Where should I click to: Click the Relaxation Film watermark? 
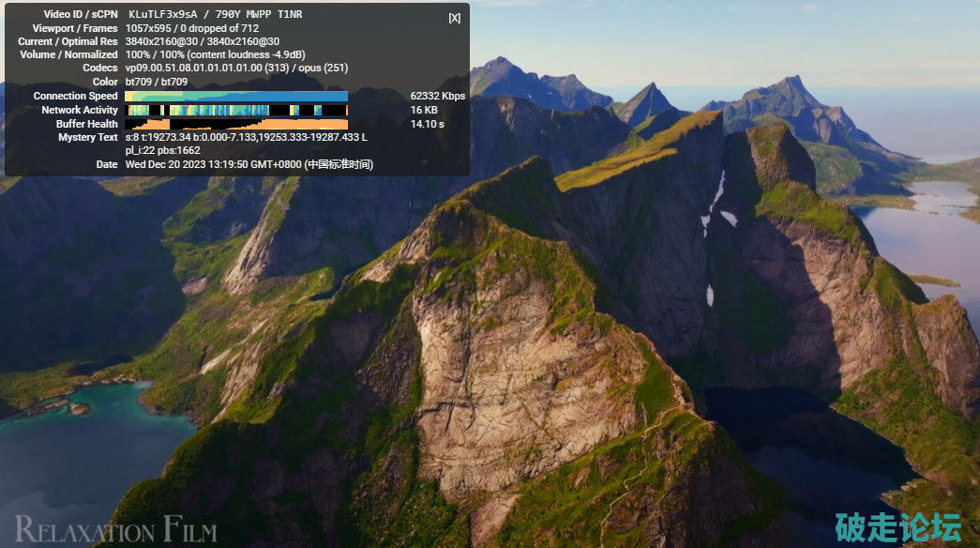(115, 528)
